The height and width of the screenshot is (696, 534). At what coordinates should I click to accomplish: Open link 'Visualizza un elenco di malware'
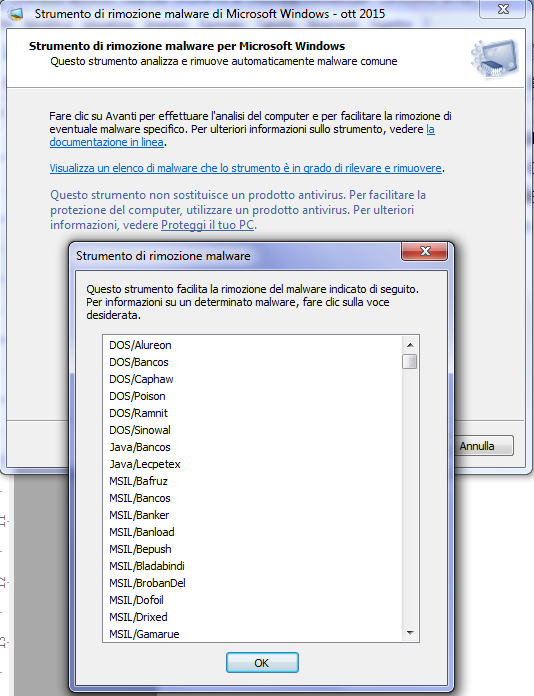pyautogui.click(x=245, y=168)
